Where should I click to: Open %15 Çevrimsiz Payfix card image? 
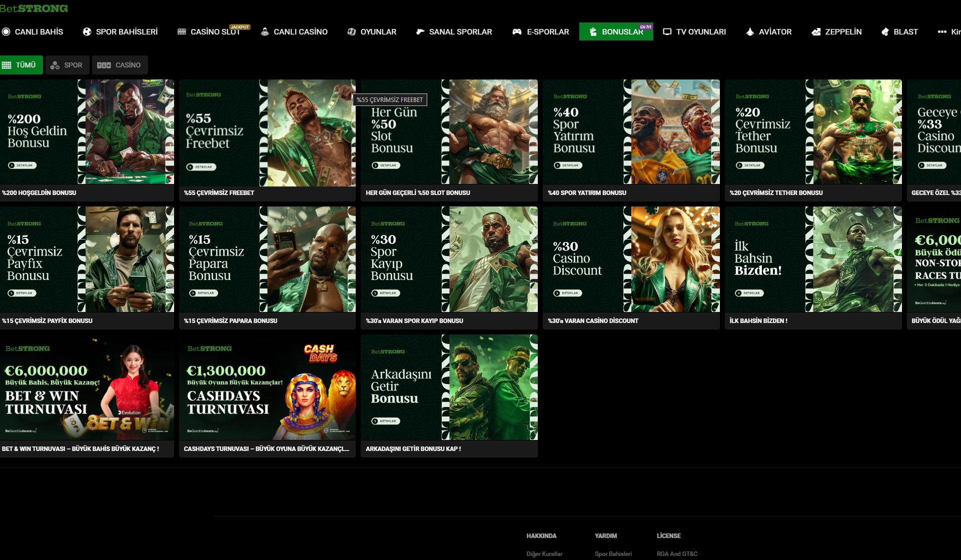(87, 259)
